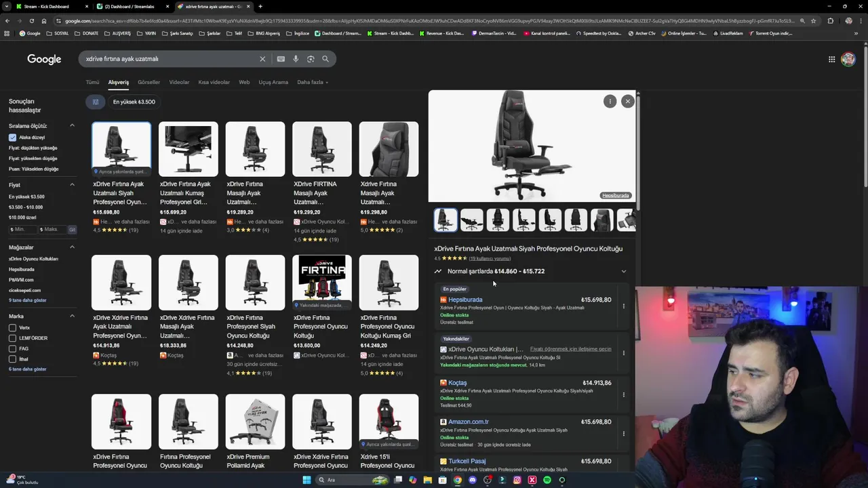This screenshot has height=488, width=868.
Task: Go back in browser history
Action: point(7,21)
